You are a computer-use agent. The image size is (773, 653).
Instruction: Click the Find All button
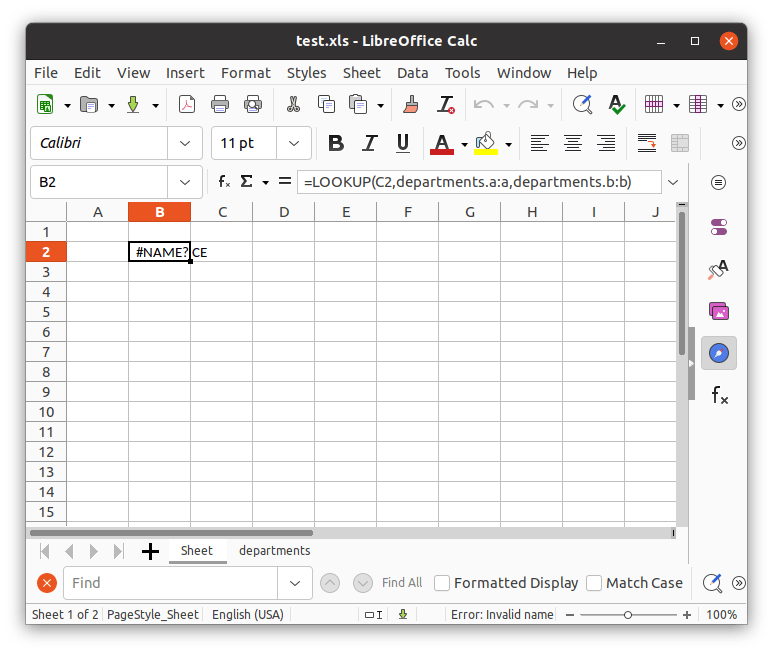coord(402,583)
